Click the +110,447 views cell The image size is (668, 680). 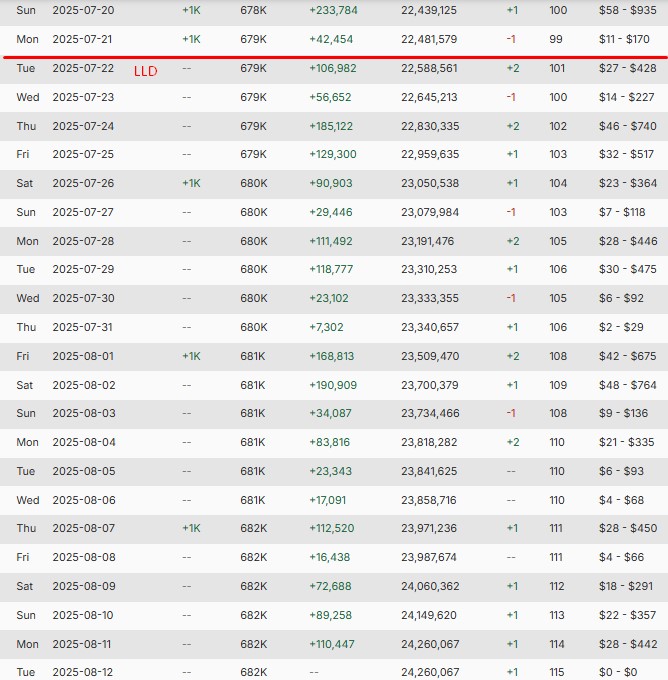pos(331,644)
